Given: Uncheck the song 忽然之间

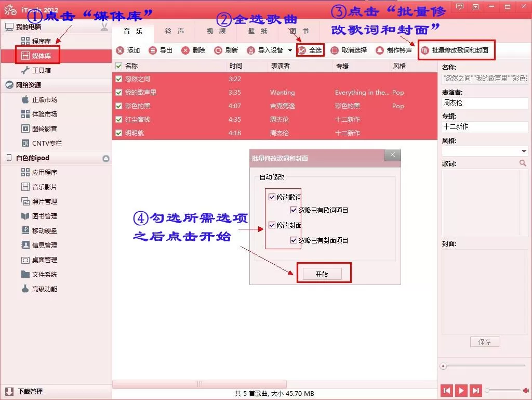Looking at the screenshot, I should pyautogui.click(x=119, y=79).
